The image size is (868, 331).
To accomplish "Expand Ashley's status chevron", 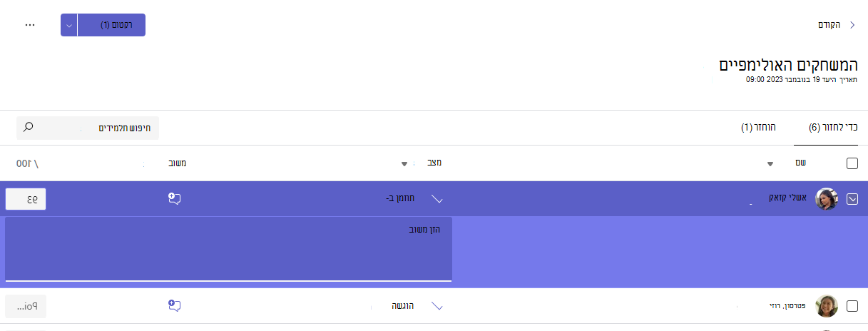I will click(438, 199).
